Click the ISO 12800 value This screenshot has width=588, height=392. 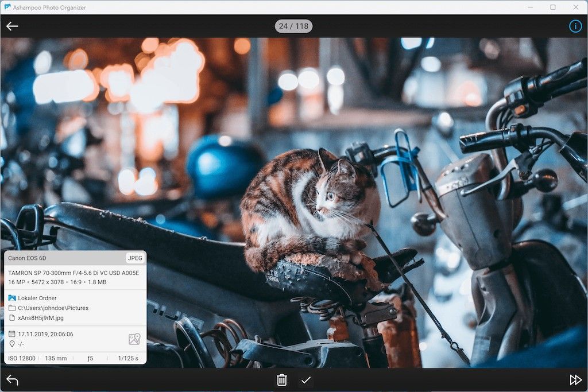pos(22,359)
